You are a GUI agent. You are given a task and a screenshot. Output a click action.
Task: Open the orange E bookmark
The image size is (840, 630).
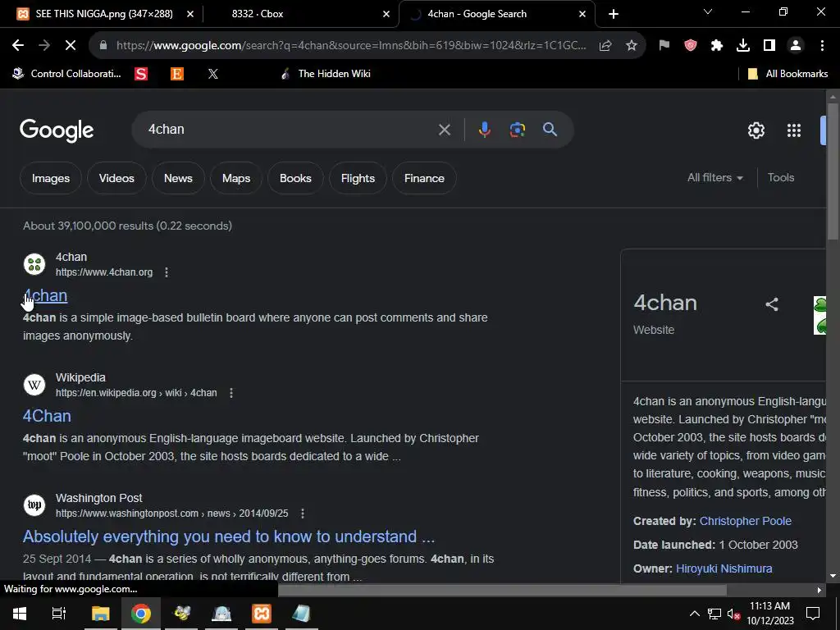pyautogui.click(x=177, y=74)
